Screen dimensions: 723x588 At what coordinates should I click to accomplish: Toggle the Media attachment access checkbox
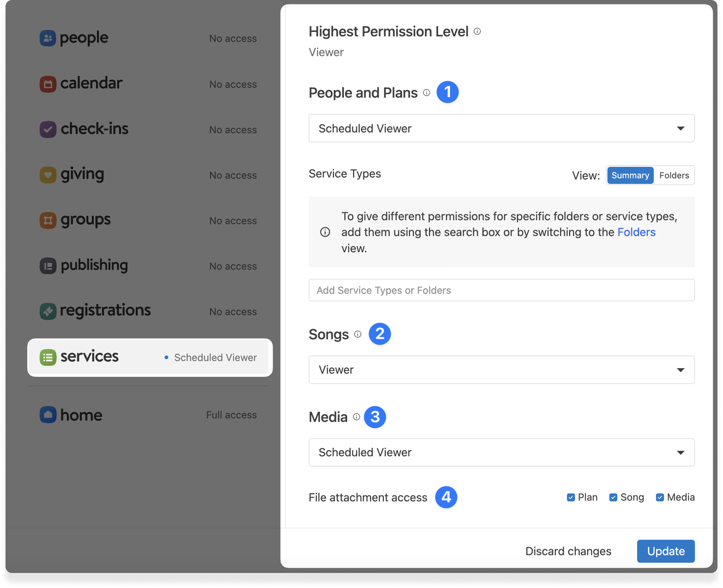(660, 497)
